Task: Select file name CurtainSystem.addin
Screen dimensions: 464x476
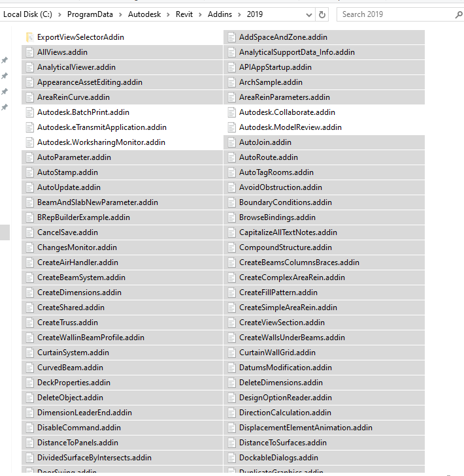Action: pos(73,353)
